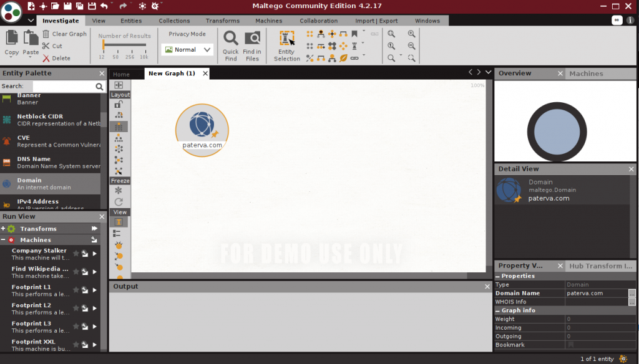Open the Paste dropdown arrow
The image size is (639, 364).
click(31, 57)
